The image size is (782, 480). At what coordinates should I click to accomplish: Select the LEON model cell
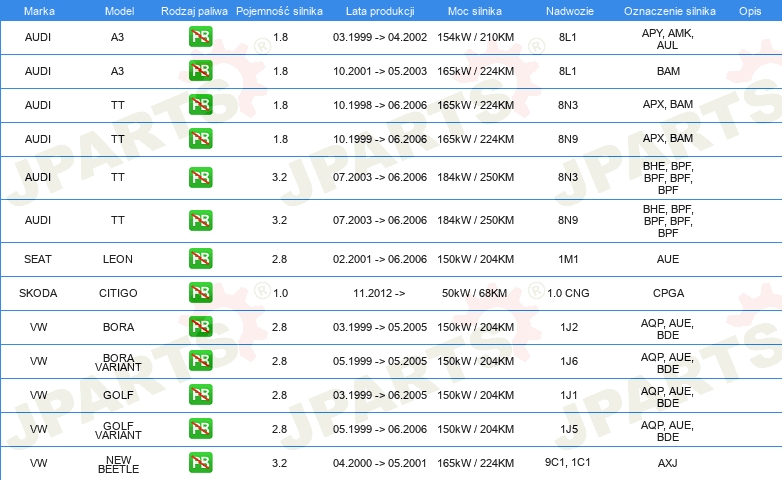pos(118,259)
